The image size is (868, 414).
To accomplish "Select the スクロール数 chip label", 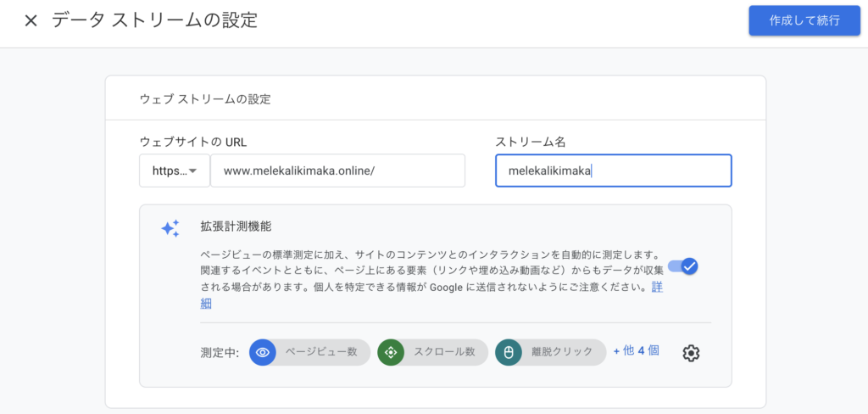I will pyautogui.click(x=442, y=352).
